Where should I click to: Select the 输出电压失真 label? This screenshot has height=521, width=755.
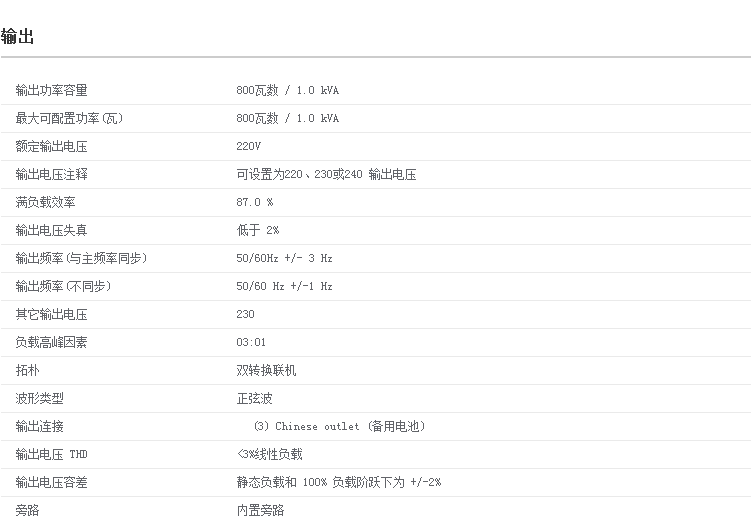coord(51,230)
